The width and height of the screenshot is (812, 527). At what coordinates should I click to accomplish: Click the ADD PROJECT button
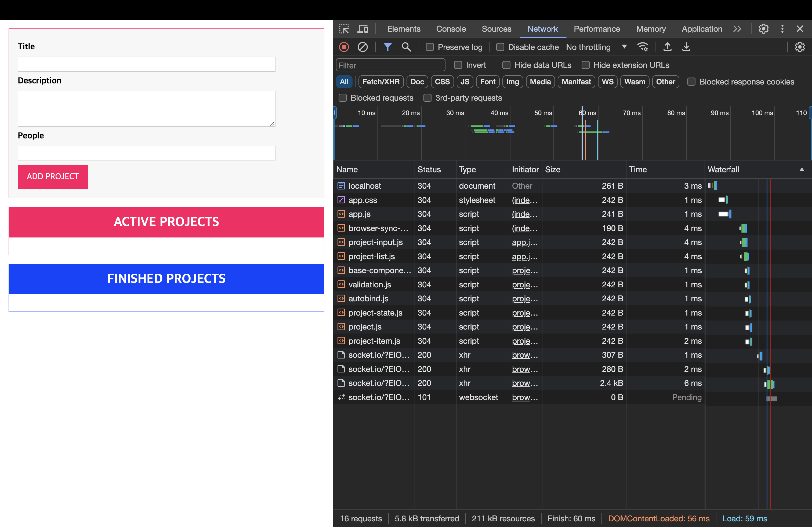53,177
